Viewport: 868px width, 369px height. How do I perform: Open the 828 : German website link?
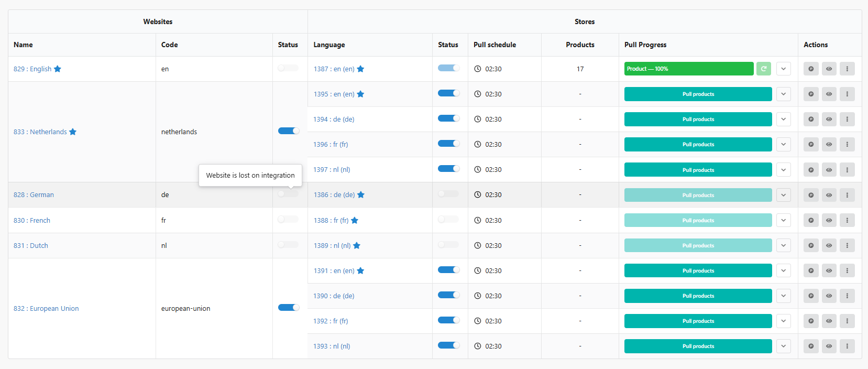pyautogui.click(x=34, y=194)
